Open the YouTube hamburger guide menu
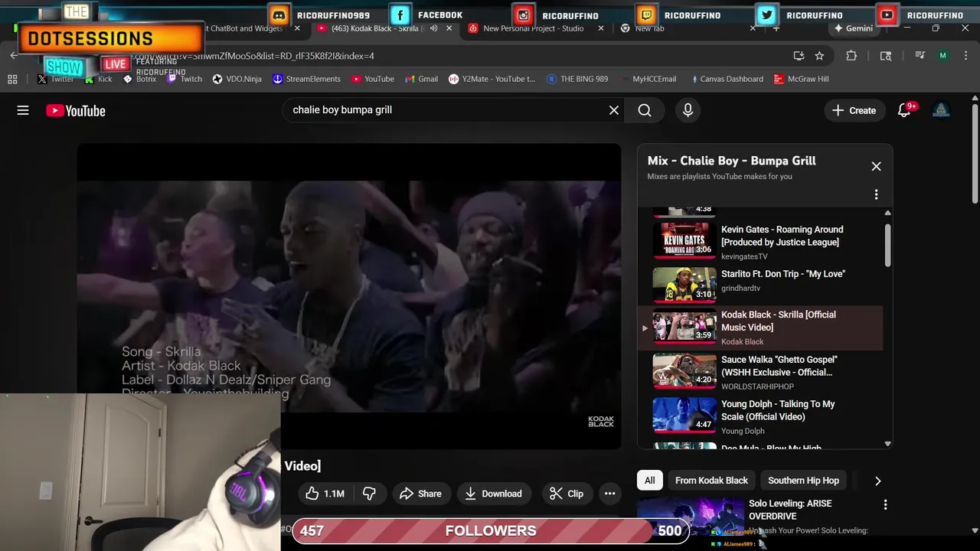This screenshot has width=980, height=551. point(23,110)
